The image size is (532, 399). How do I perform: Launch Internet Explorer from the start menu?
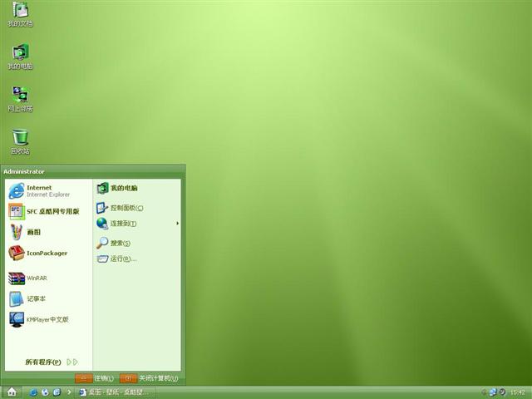48,190
